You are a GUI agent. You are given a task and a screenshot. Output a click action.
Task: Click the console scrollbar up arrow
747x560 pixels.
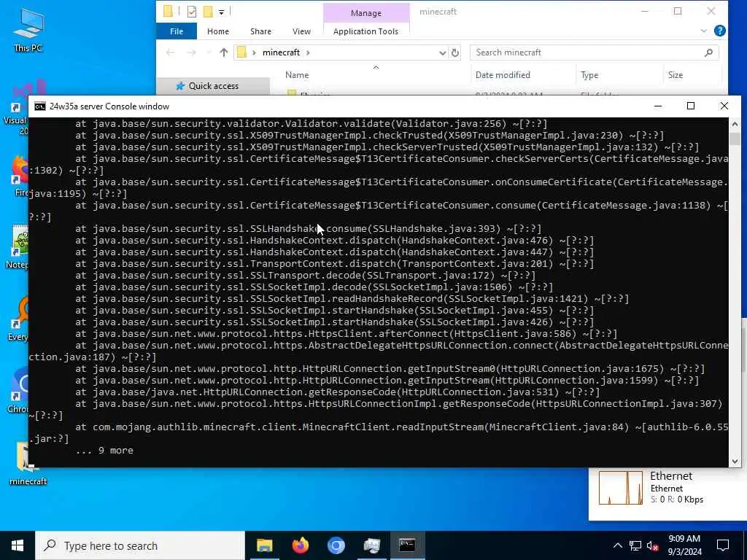[x=735, y=124]
